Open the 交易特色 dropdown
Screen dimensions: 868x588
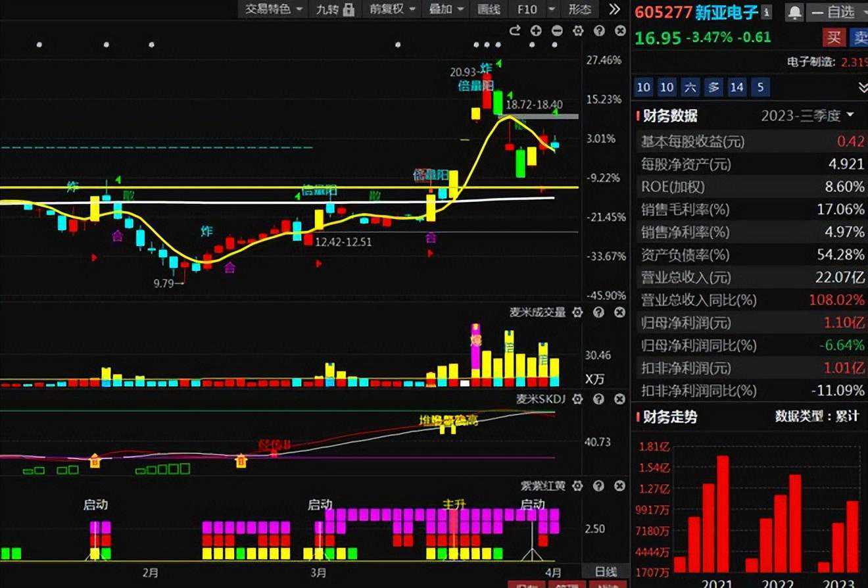coord(274,9)
